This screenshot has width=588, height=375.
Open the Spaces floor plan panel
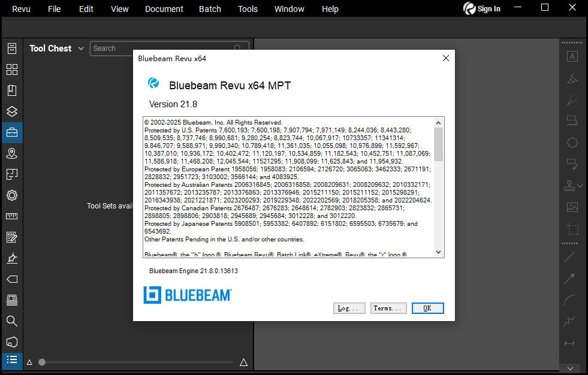coord(12,174)
